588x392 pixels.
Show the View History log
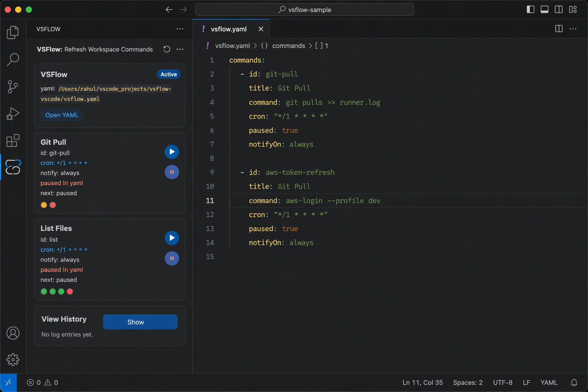coord(140,322)
